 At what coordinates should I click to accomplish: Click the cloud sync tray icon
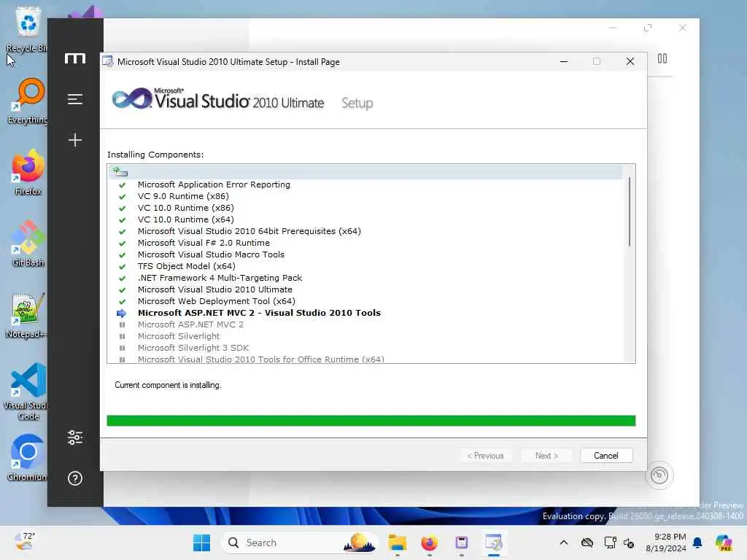tap(587, 542)
